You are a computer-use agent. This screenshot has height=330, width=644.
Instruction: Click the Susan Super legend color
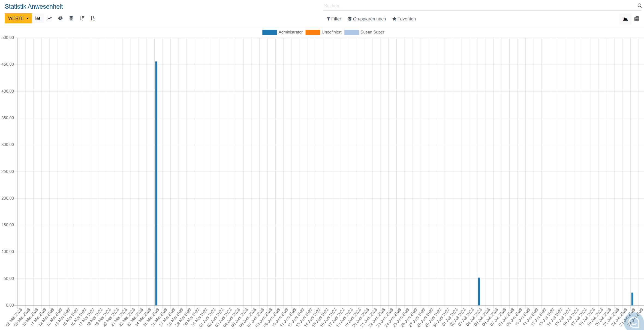coord(351,32)
